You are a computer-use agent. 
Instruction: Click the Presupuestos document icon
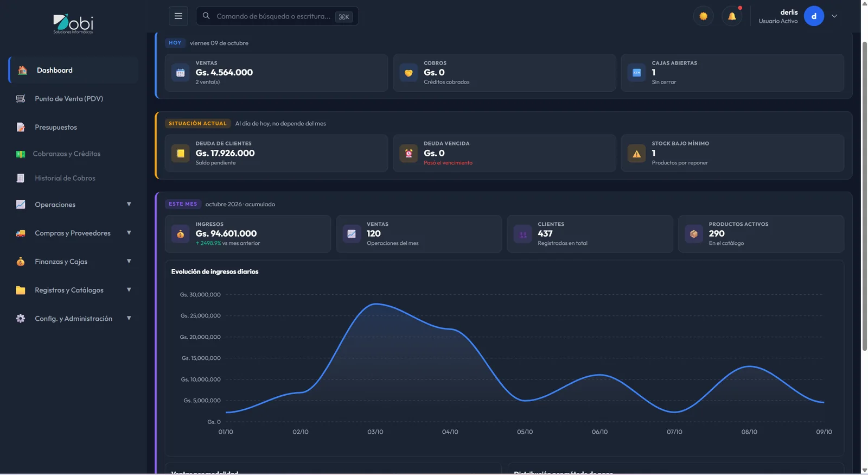point(21,127)
